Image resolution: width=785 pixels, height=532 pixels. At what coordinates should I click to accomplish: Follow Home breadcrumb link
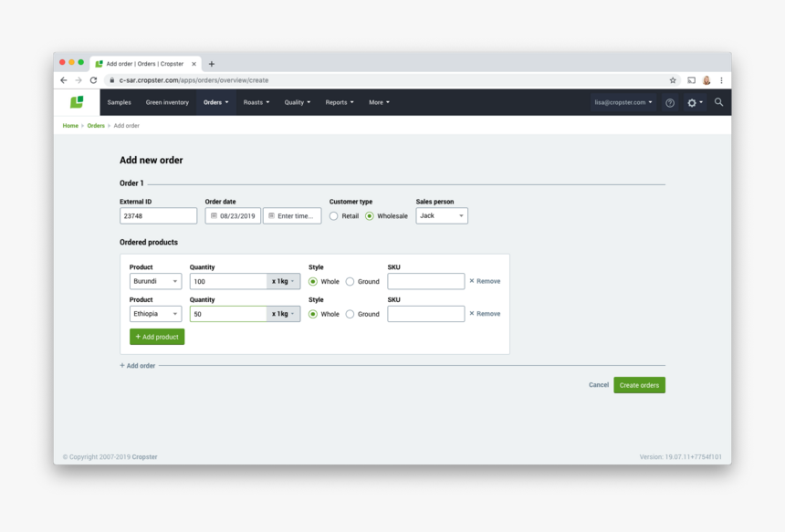click(x=70, y=126)
